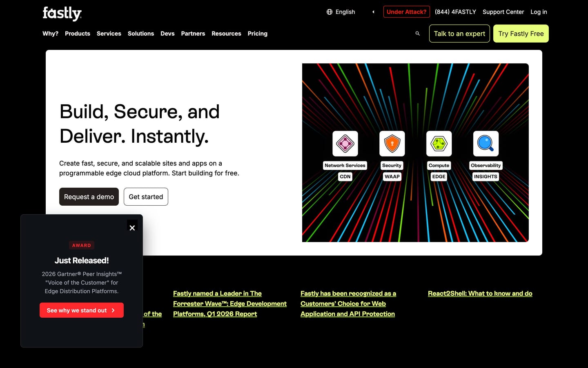
Task: Open the React2Shell article link
Action: (480, 294)
